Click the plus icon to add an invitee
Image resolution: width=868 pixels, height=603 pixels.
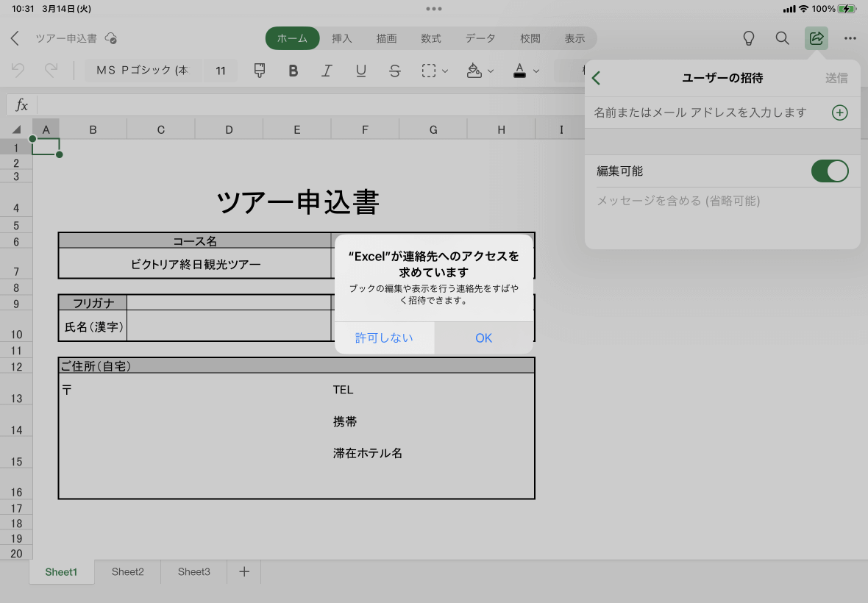pos(839,113)
